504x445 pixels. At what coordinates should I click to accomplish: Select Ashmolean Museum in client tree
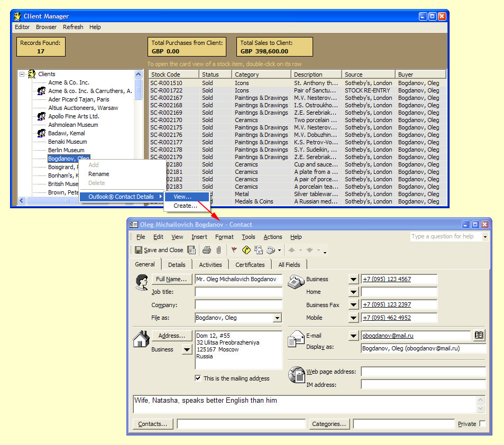coord(73,125)
